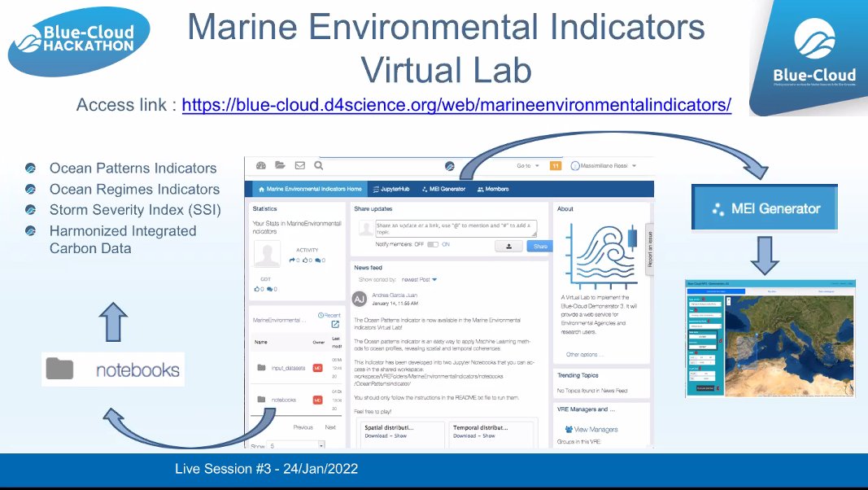Screen dimensions: 868x490
Task: Click Show under Spatial distribution attachment
Action: coord(401,435)
